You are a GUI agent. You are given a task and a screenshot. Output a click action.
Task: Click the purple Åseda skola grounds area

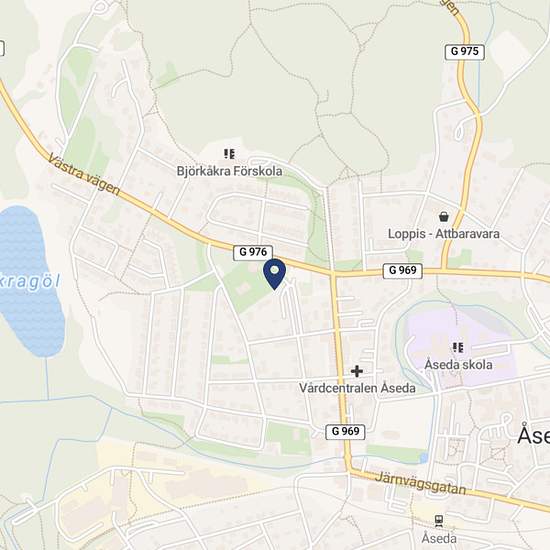(460, 346)
